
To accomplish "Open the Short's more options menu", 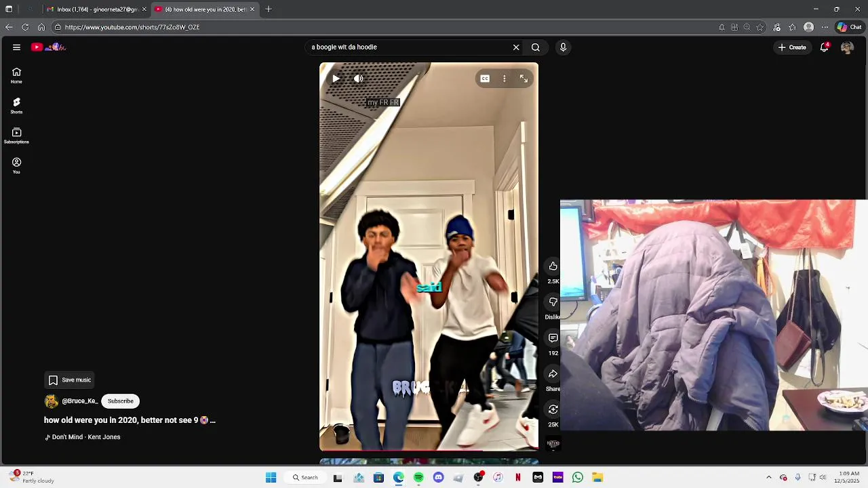I will click(x=505, y=79).
